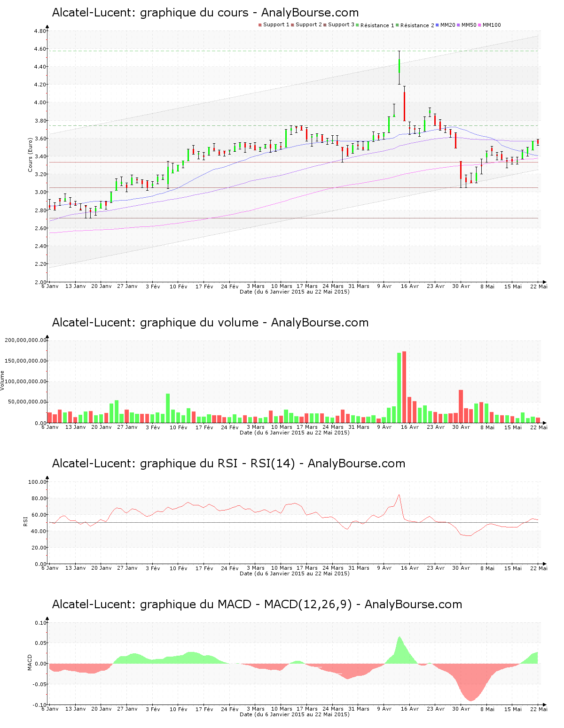This screenshot has width=564, height=728.
Task: Click the MM100 pink legend marker
Action: pyautogui.click(x=480, y=25)
